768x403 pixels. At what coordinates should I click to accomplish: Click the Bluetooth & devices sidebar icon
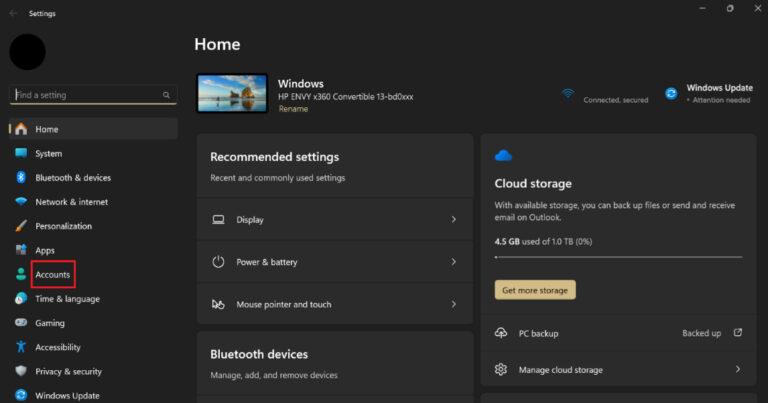tap(20, 178)
